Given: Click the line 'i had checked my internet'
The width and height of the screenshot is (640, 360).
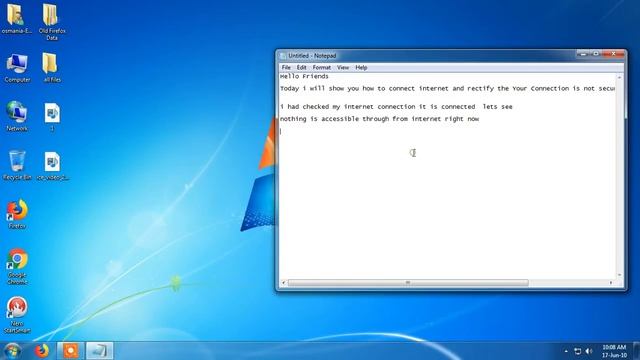Looking at the screenshot, I should [x=396, y=107].
